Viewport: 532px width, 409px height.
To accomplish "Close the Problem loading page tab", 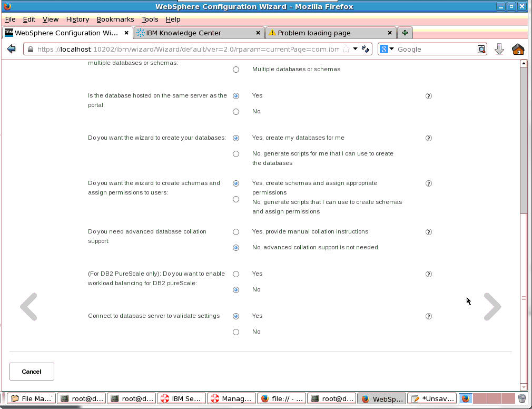I will click(x=389, y=33).
